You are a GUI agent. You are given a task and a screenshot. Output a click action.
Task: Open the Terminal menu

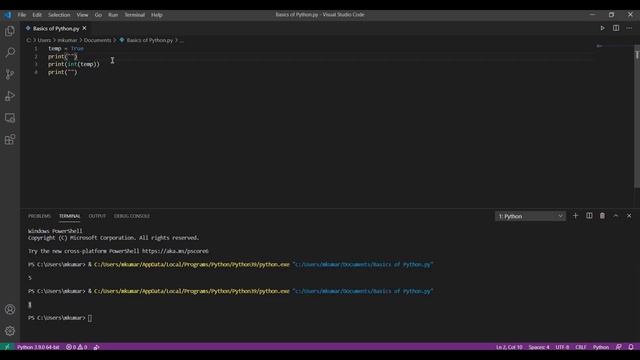[x=135, y=15]
